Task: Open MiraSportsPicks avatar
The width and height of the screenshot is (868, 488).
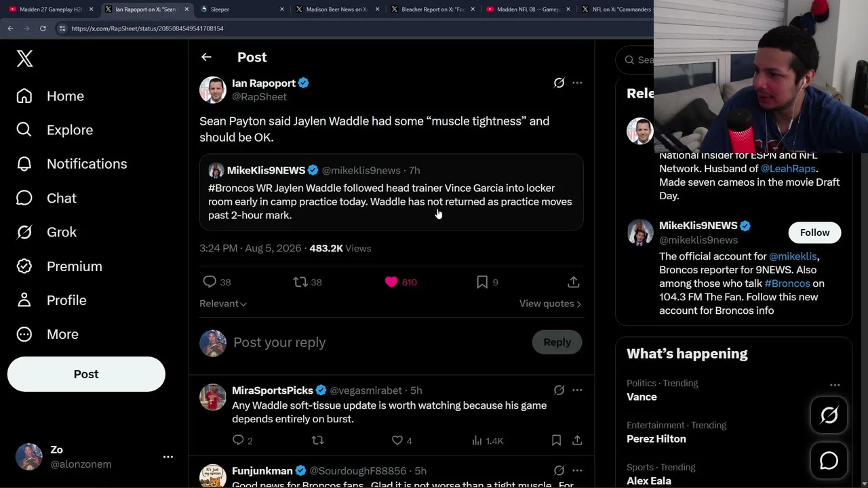Action: [213, 397]
